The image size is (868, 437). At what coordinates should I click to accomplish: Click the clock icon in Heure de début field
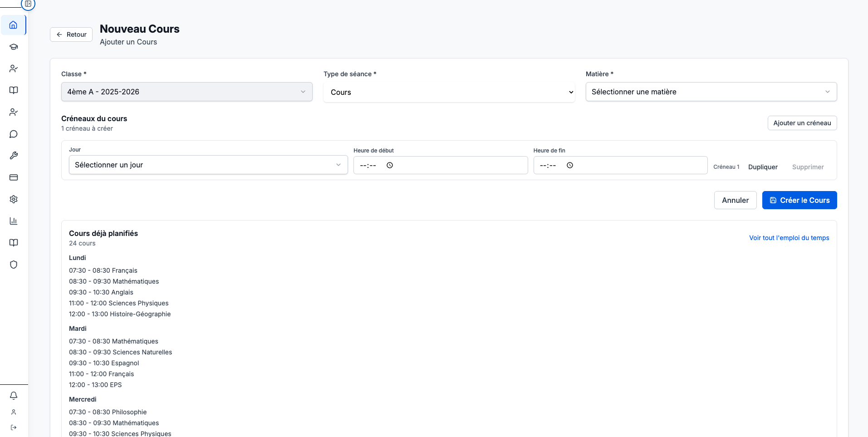click(x=390, y=165)
